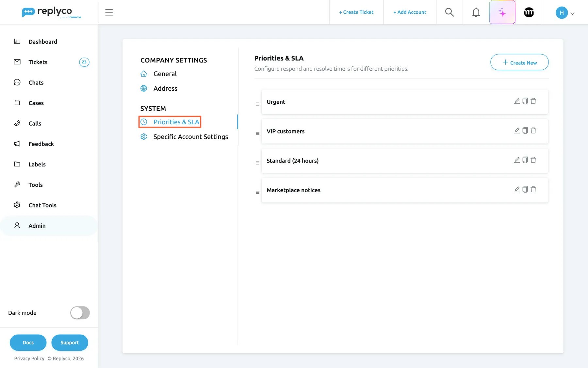
Task: Copy the Standard (24 hours) priority
Action: [x=525, y=160]
